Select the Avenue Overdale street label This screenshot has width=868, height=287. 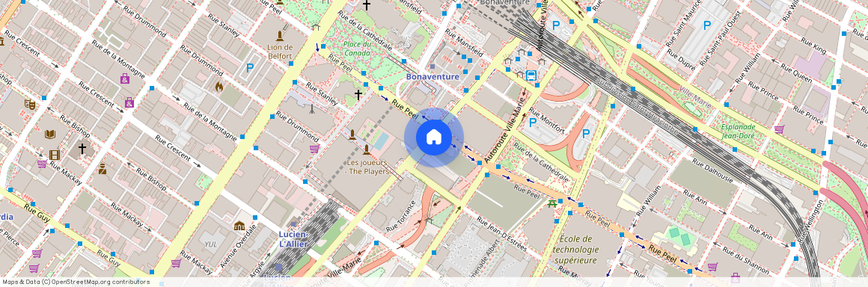click(238, 246)
